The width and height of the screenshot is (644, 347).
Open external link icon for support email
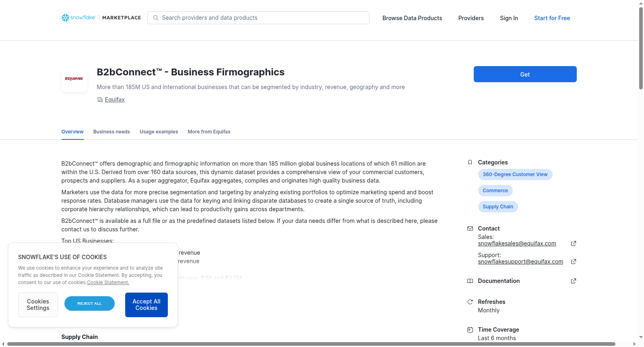pyautogui.click(x=574, y=262)
